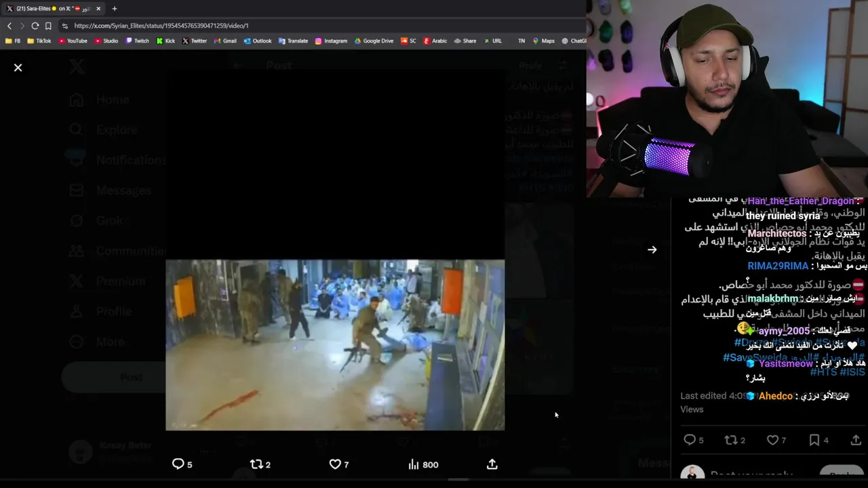Open the TikTok bookmark folder

point(39,41)
